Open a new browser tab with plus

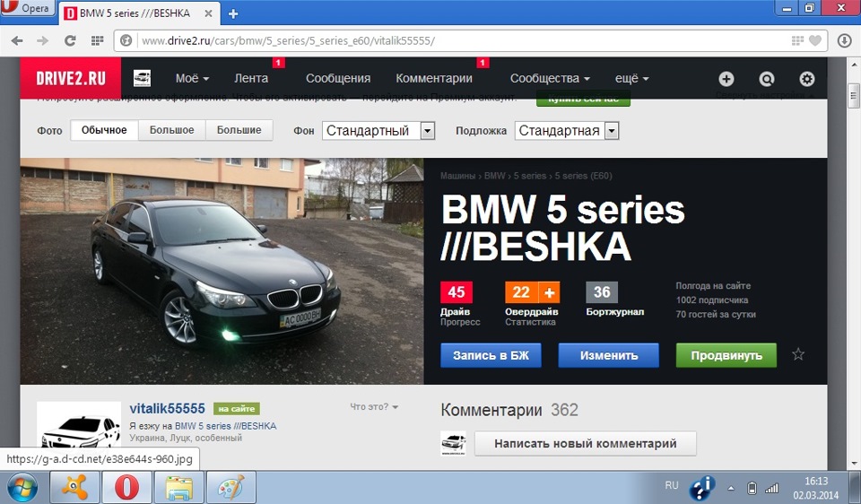233,13
